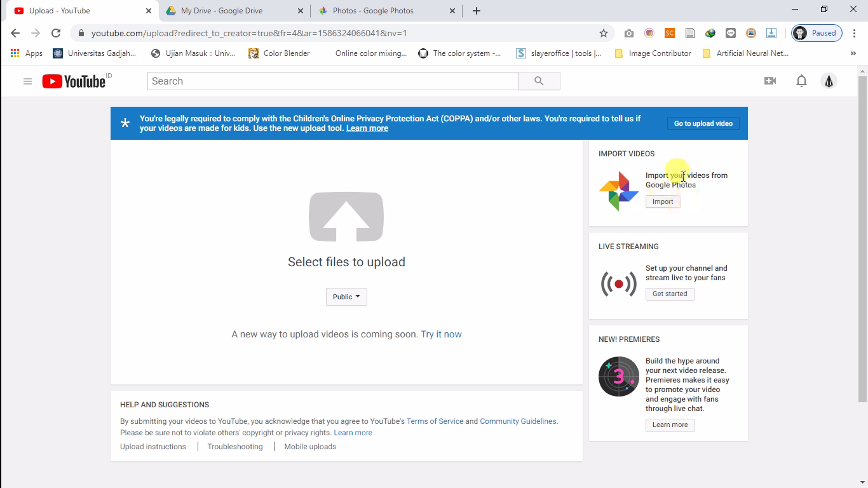Screen dimensions: 868x488
Task: Click the Learn more Premieres button
Action: pyautogui.click(x=670, y=425)
